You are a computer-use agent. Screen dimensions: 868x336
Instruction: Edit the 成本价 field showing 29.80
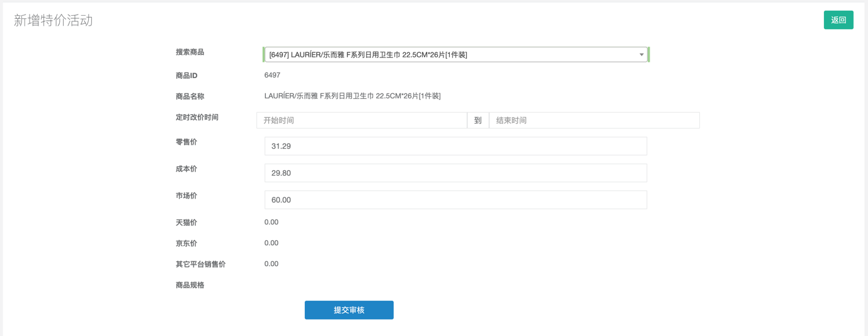point(455,173)
